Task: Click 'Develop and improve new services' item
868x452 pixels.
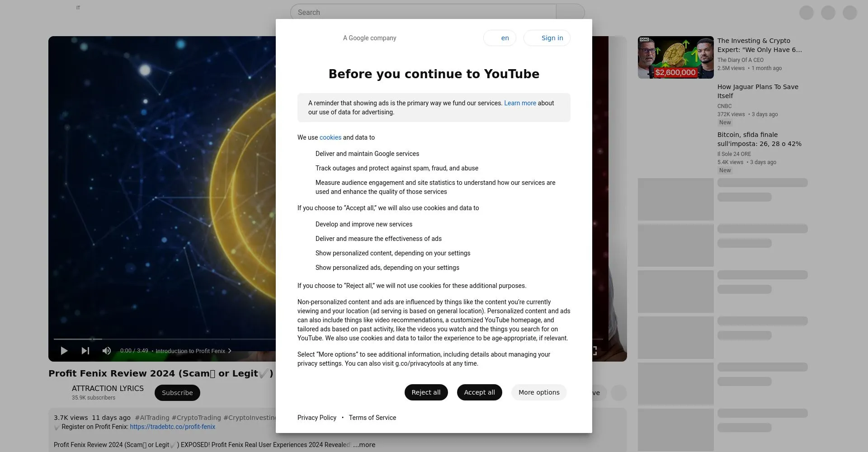Action: [364, 224]
